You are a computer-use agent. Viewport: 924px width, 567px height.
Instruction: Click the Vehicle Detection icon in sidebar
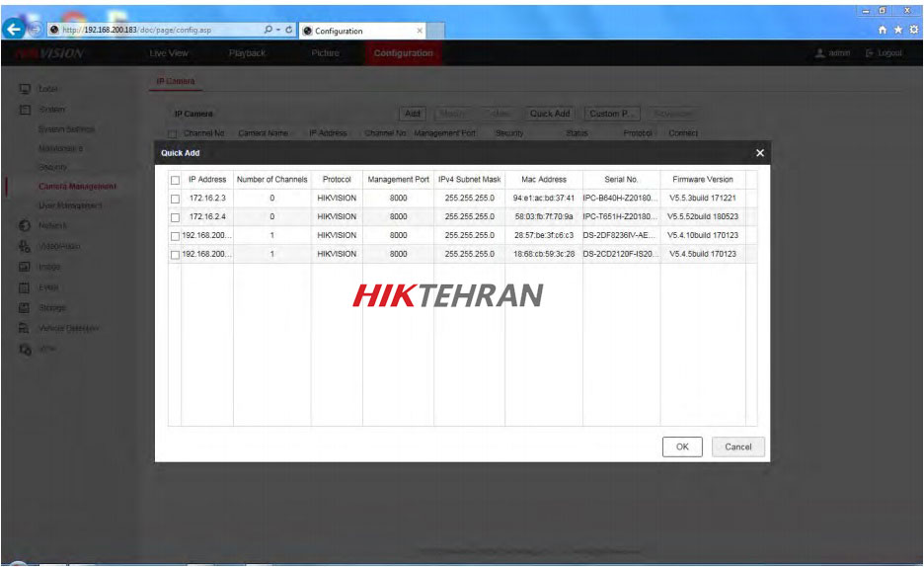pos(25,328)
